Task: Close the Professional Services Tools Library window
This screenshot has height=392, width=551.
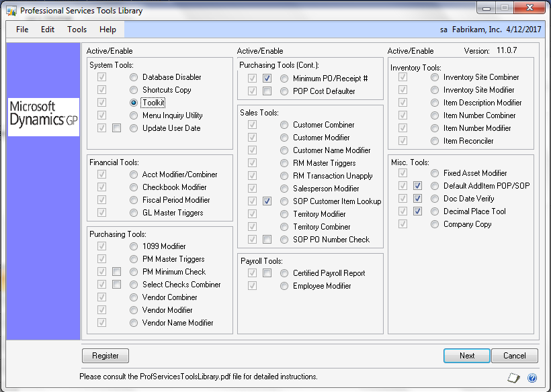Action: pos(530,7)
